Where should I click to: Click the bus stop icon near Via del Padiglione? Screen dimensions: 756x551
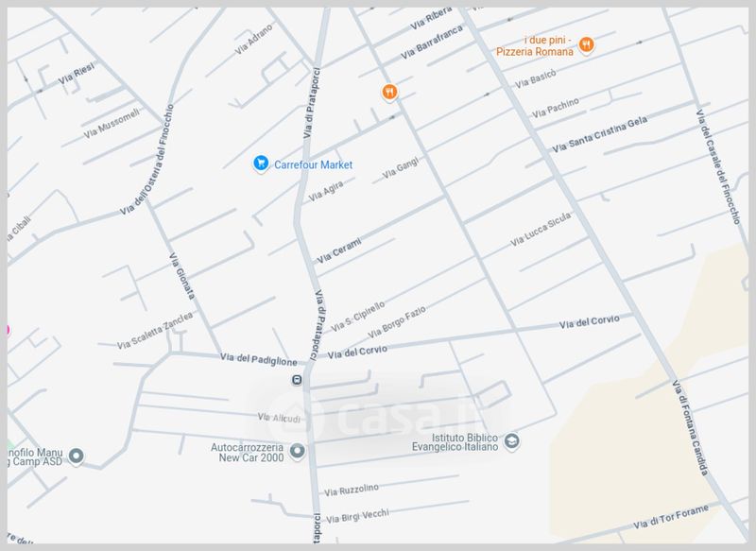coord(297,380)
